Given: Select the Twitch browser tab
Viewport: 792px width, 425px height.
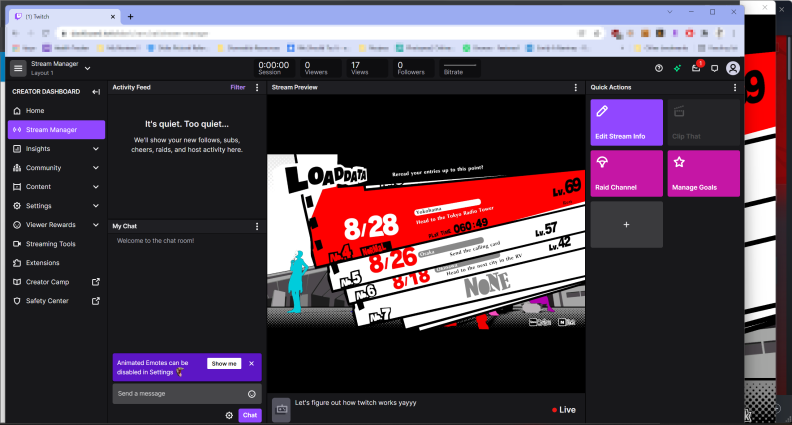Looking at the screenshot, I should tap(65, 17).
